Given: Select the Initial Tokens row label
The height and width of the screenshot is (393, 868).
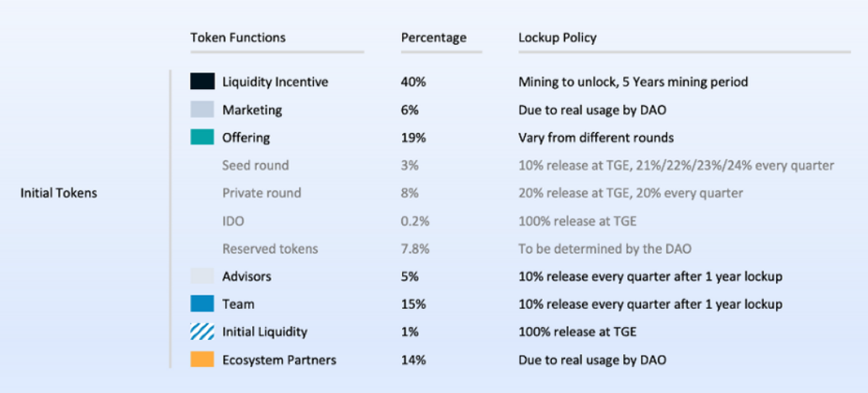Looking at the screenshot, I should pos(59,193).
